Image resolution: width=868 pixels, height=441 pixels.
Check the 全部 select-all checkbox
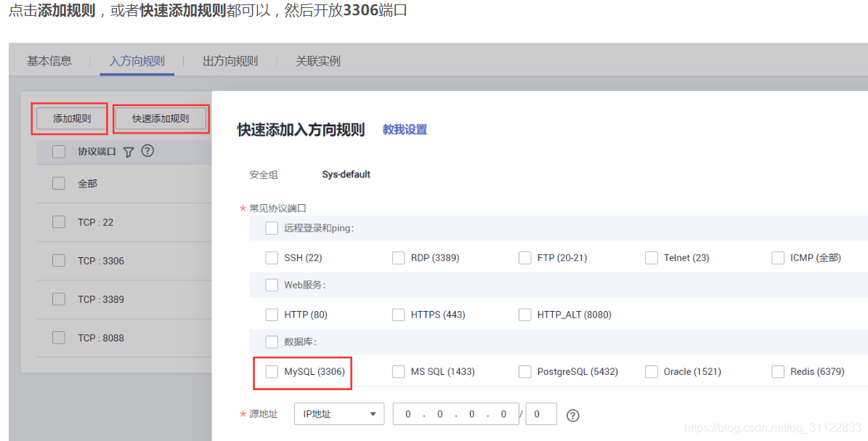(x=59, y=183)
